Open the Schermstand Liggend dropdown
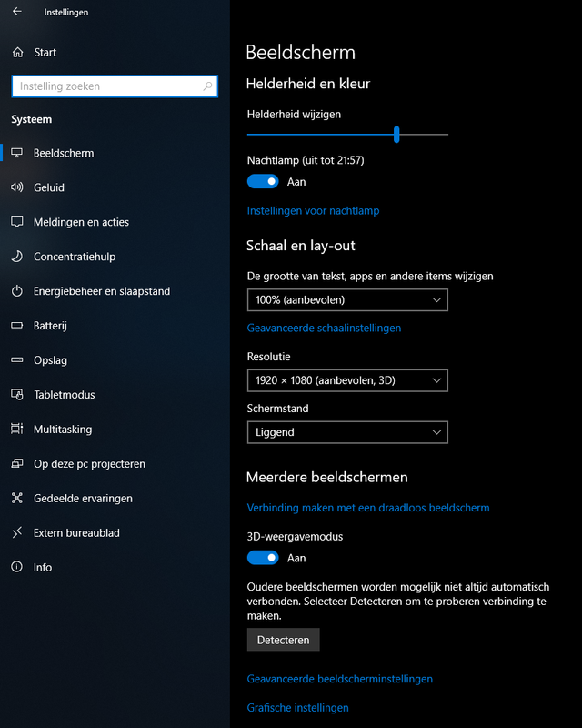Image resolution: width=582 pixels, height=728 pixels. (x=347, y=432)
